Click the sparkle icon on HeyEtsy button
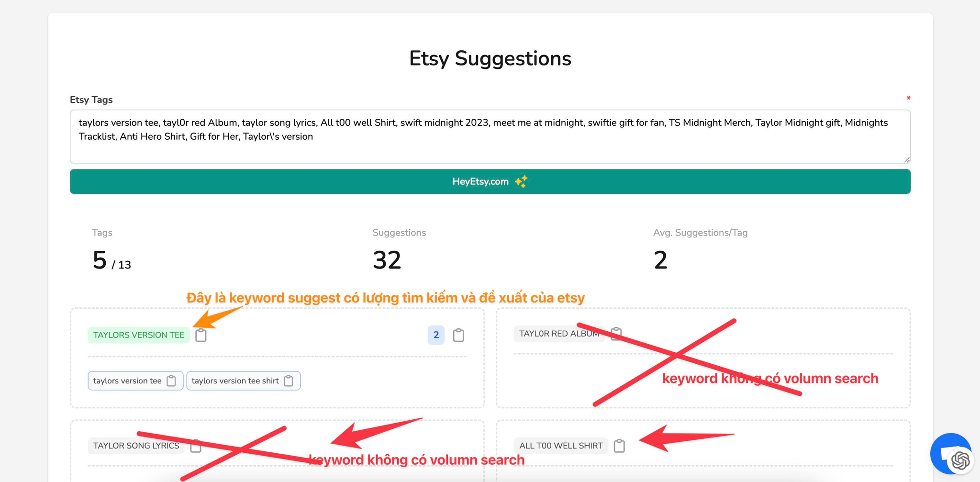This screenshot has height=482, width=980. [521, 181]
